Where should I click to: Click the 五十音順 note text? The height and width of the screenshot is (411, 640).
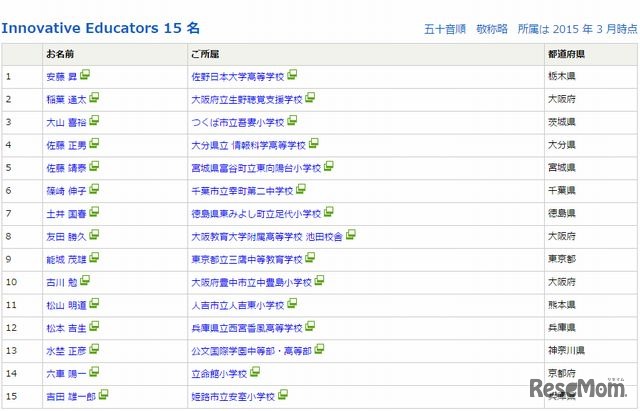click(445, 29)
